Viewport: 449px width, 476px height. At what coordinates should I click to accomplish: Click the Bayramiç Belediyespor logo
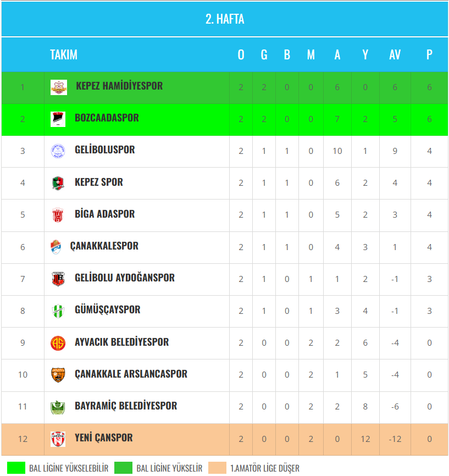pos(58,407)
